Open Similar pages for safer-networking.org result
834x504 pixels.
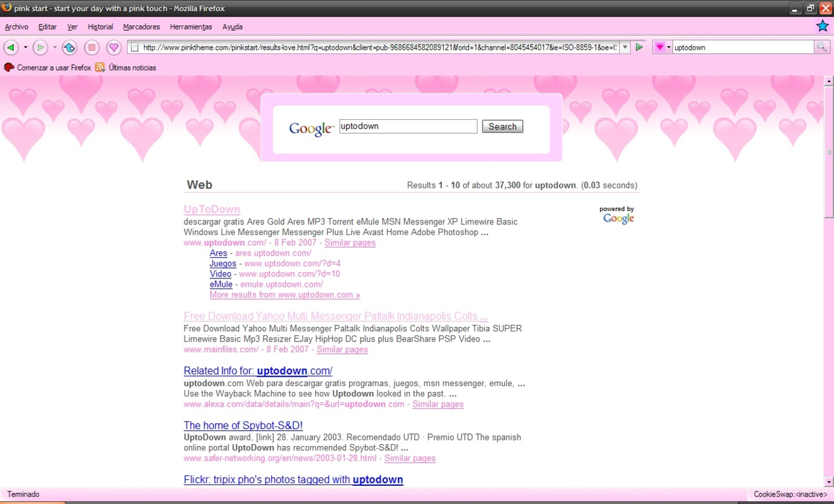pos(410,458)
